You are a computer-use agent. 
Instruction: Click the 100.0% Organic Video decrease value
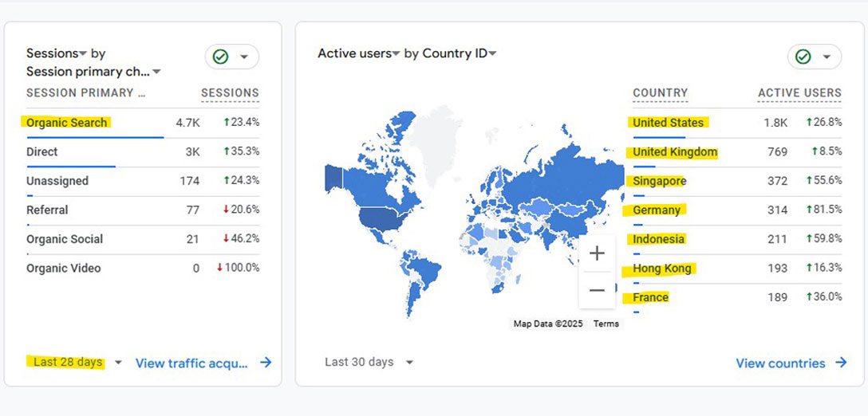click(238, 268)
